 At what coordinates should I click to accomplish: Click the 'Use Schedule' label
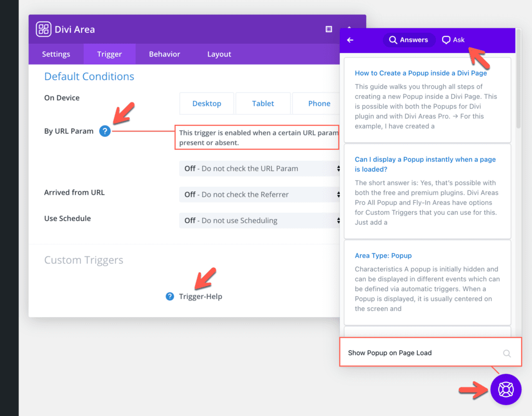click(68, 219)
